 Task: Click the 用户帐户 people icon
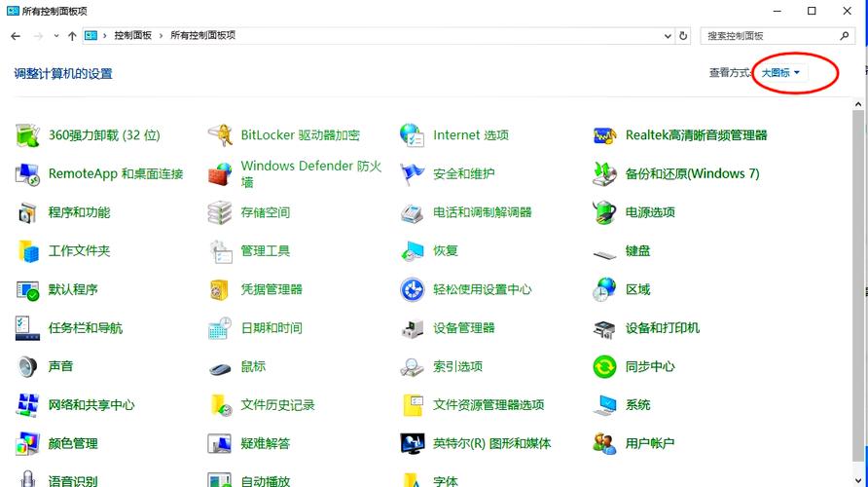pyautogui.click(x=604, y=444)
